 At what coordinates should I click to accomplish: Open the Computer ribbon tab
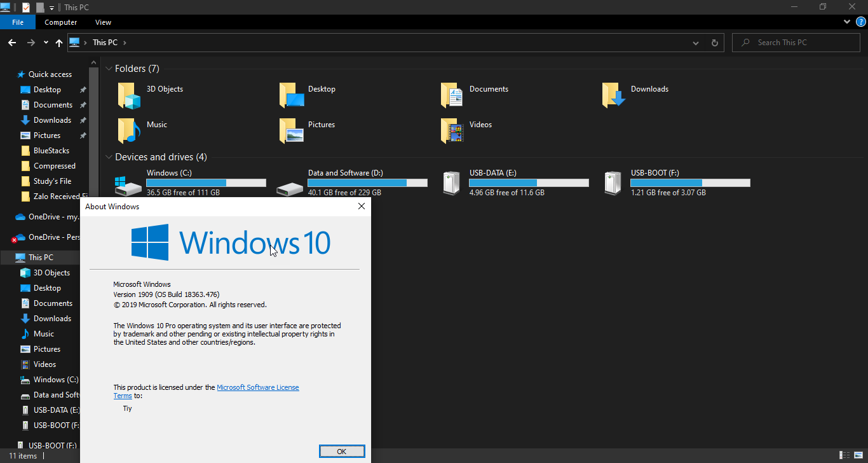click(61, 22)
